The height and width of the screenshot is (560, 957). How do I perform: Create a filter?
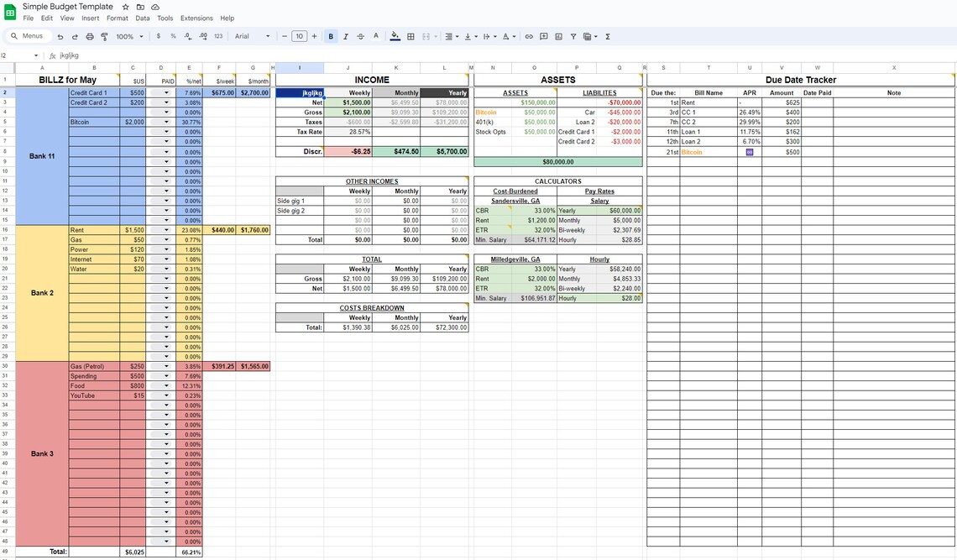[x=572, y=36]
